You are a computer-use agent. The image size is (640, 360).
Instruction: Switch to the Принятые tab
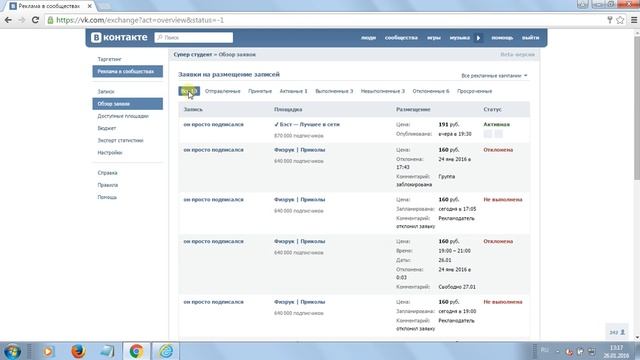[260, 91]
